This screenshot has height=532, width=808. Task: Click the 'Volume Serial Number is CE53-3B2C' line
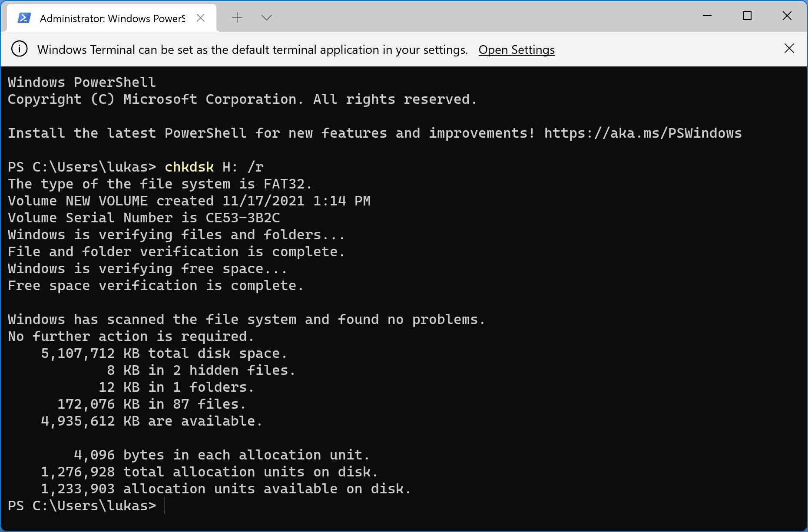[x=144, y=218]
